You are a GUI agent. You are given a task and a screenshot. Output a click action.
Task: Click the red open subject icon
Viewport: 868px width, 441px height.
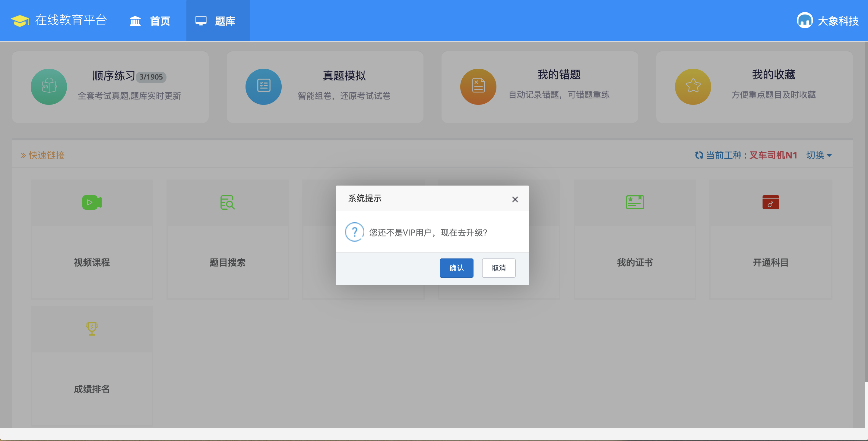pos(771,202)
